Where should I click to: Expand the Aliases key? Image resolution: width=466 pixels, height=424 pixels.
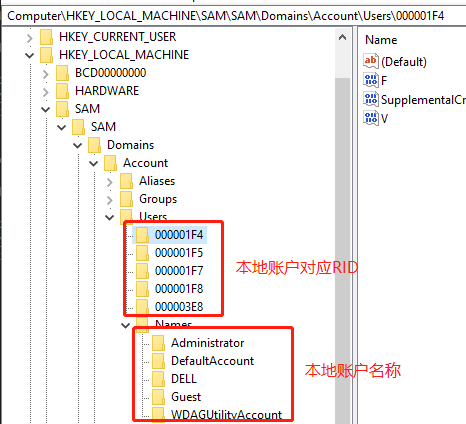pos(110,182)
